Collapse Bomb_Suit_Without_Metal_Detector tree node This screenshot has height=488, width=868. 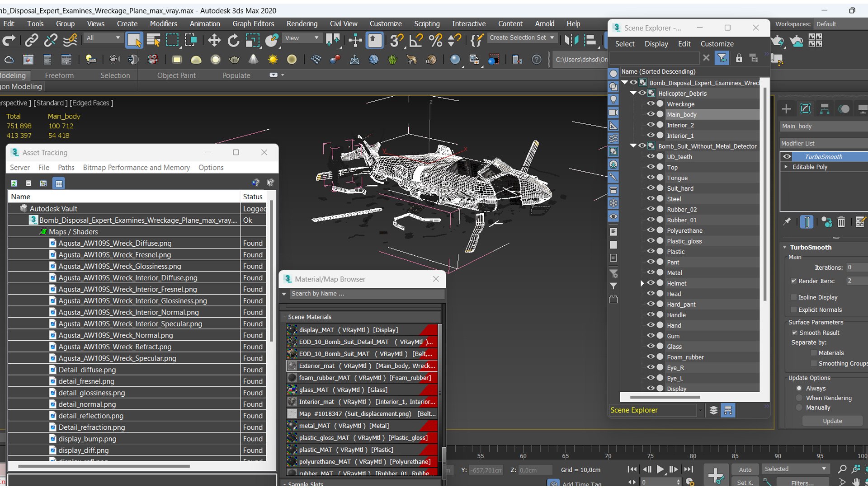point(633,146)
